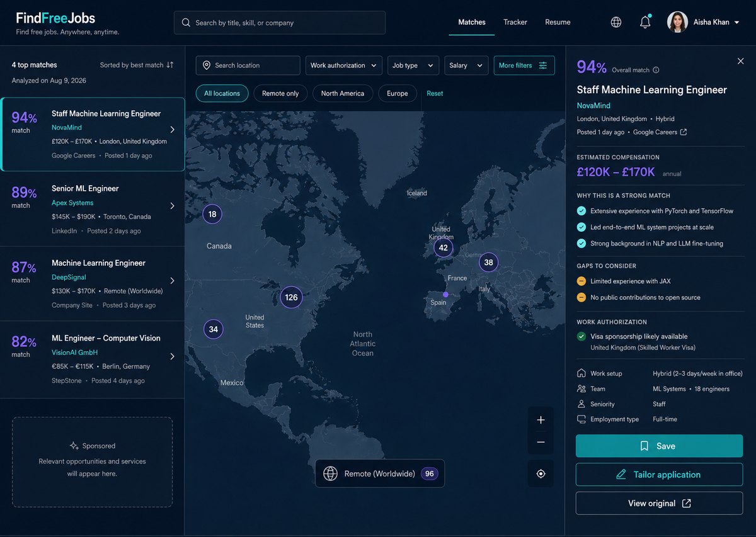756x537 pixels.
Task: Click the location pin icon in Search location
Action: [x=207, y=65]
